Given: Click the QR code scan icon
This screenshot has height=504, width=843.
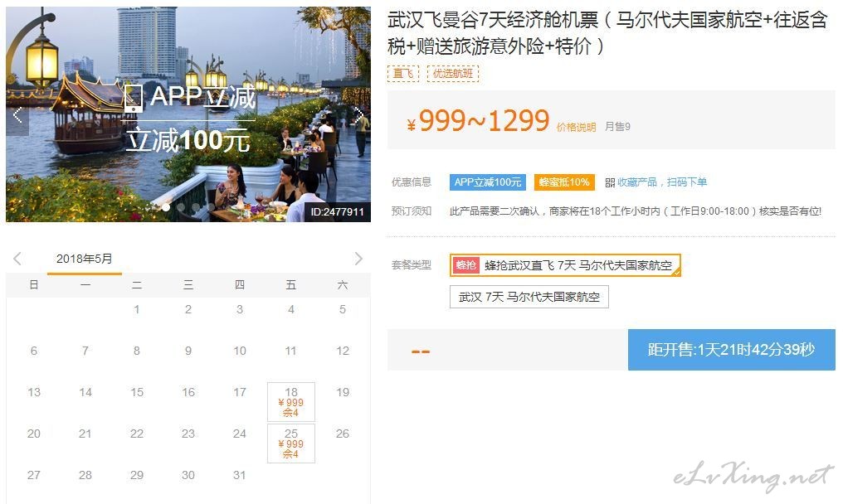Looking at the screenshot, I should 610,182.
